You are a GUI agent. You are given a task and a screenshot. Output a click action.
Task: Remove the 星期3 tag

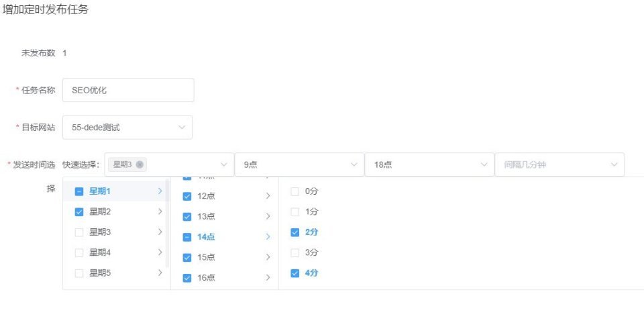coord(140,164)
